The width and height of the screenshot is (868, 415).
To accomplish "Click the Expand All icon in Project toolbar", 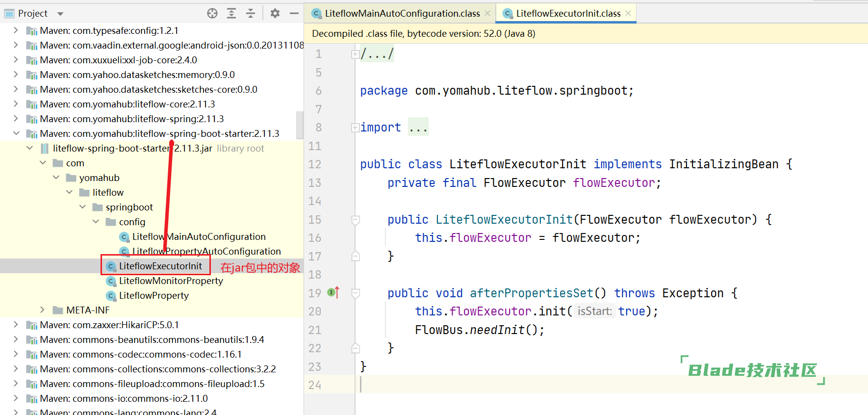I will (x=231, y=13).
